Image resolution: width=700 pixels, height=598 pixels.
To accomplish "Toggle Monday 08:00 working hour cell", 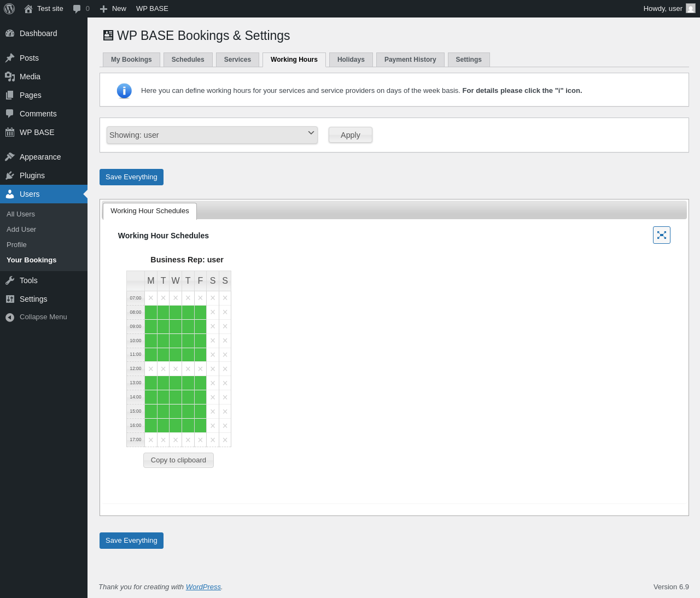I will pos(151,312).
